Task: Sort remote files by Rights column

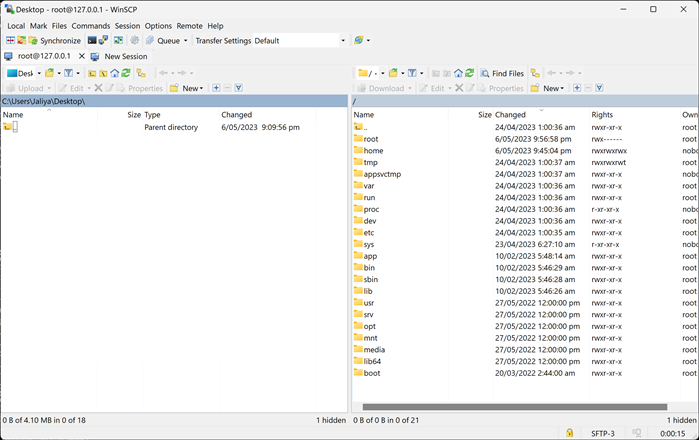Action: click(x=635, y=115)
